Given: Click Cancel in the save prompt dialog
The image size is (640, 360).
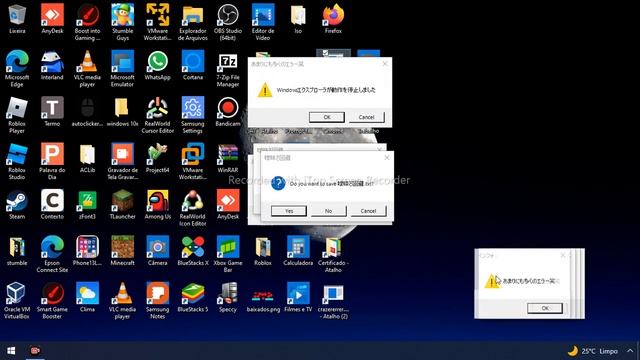Looking at the screenshot, I should pyautogui.click(x=368, y=211).
